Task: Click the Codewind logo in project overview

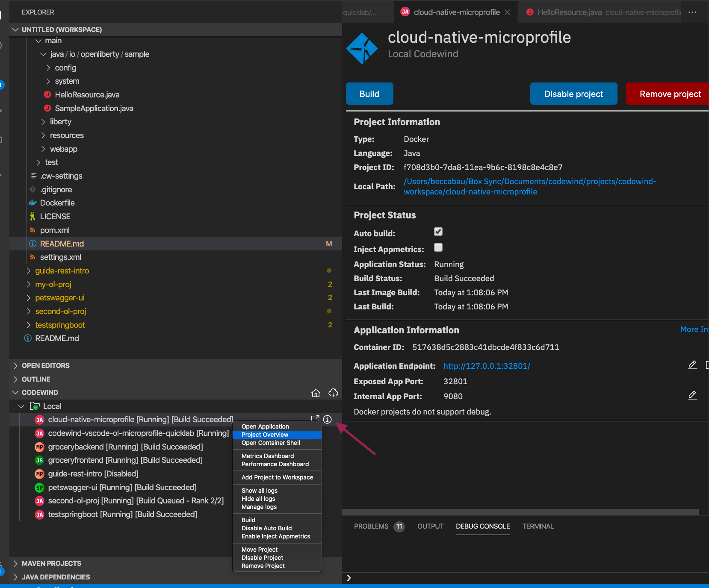Action: [x=362, y=48]
